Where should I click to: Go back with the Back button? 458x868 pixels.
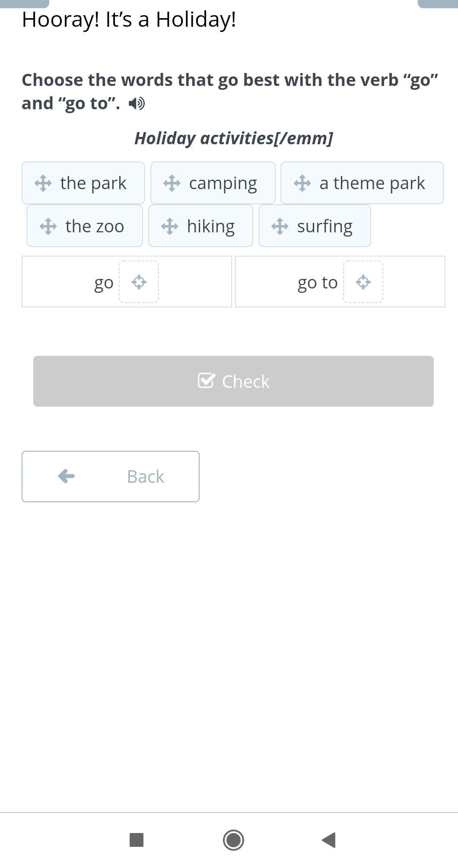111,476
